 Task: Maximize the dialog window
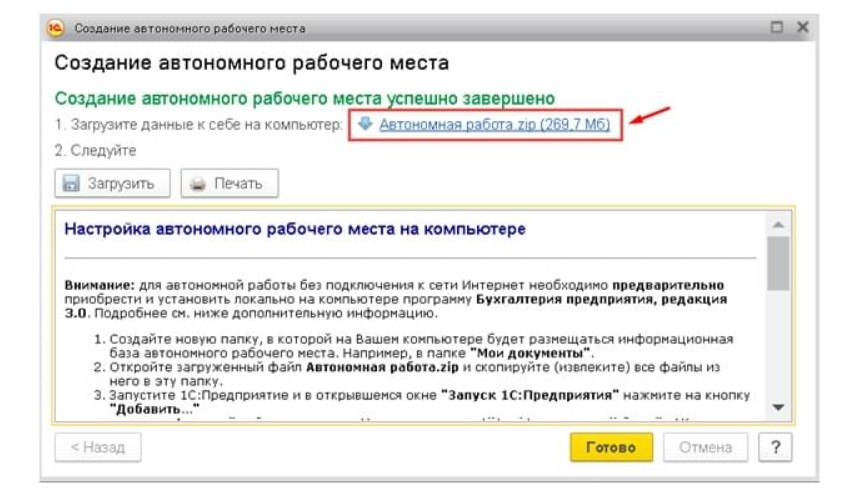point(776,27)
